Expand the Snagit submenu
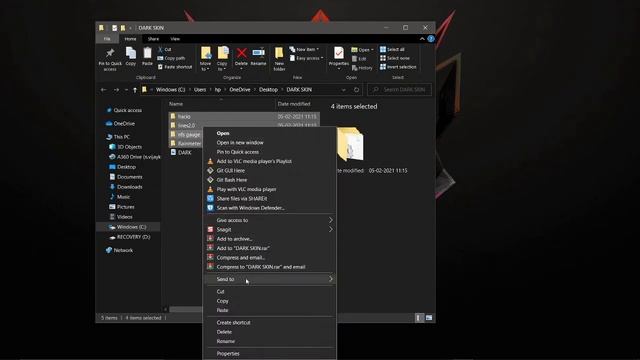Viewport: 640px width, 360px height. click(x=270, y=229)
